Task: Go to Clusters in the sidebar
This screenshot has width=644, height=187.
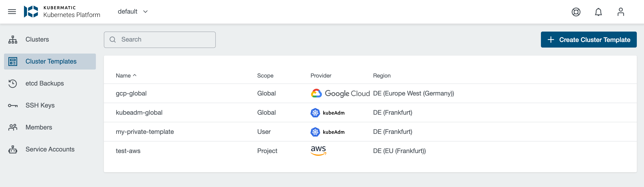Action: (x=37, y=40)
